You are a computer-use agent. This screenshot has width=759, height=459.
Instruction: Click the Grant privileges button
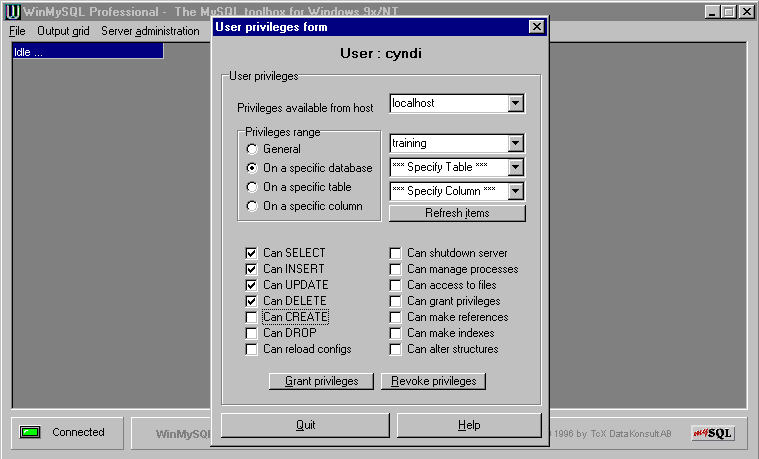click(321, 381)
